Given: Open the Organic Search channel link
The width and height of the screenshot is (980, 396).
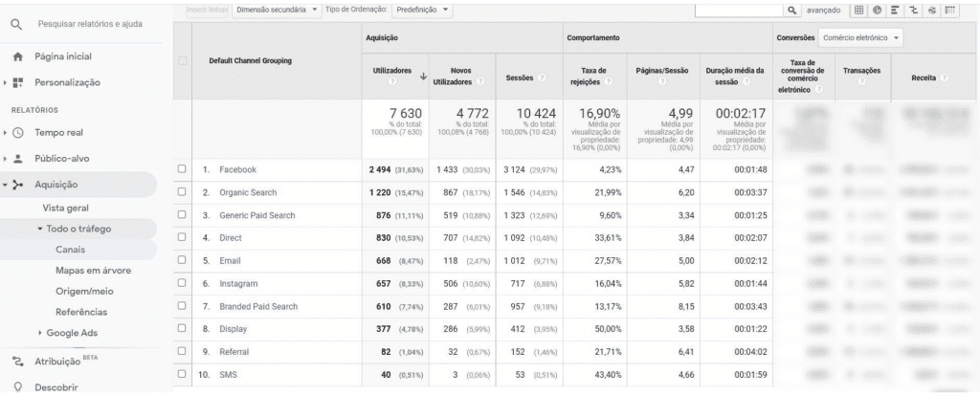Looking at the screenshot, I should tap(248, 192).
